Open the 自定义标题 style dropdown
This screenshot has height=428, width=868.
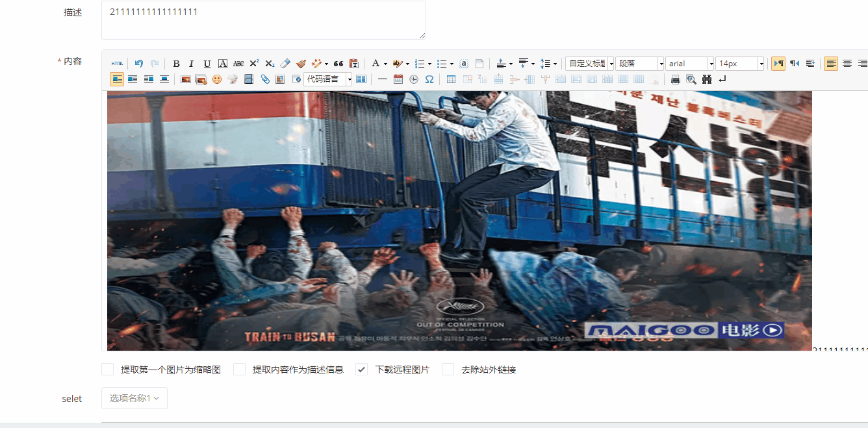[589, 64]
